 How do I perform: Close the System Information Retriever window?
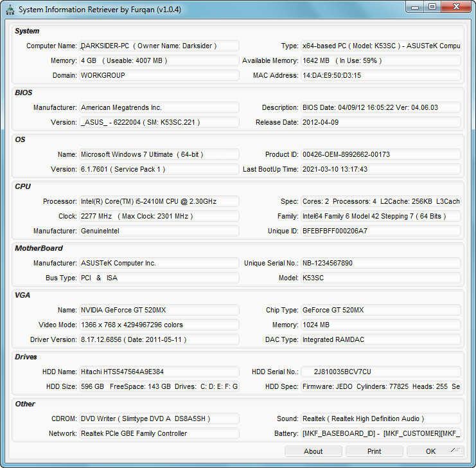click(x=456, y=6)
